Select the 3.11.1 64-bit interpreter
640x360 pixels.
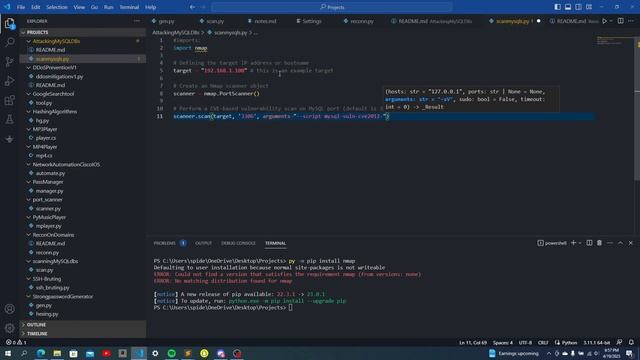point(596,342)
